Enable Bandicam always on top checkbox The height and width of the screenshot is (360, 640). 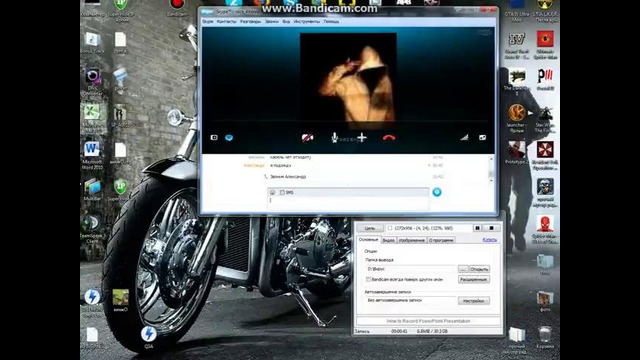point(368,280)
